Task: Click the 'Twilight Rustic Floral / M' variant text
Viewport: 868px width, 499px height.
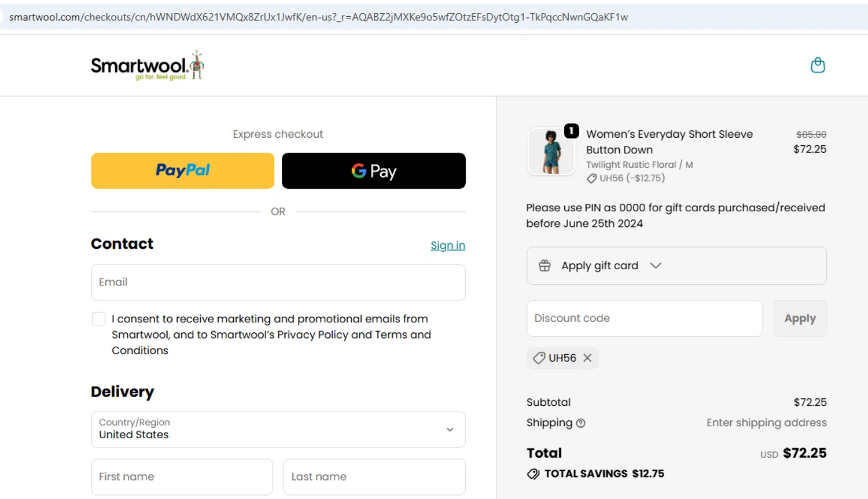Action: [x=639, y=165]
